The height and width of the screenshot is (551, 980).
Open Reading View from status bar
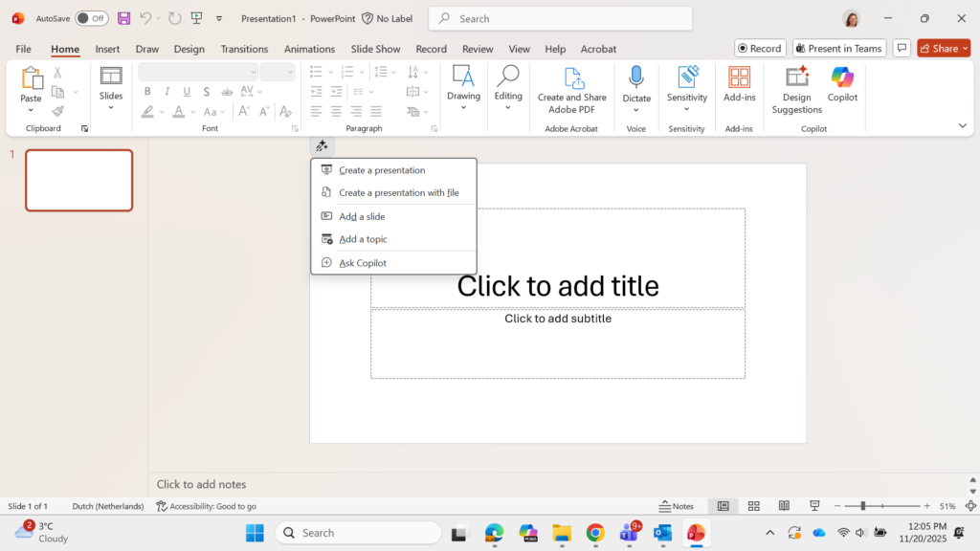[x=784, y=506]
